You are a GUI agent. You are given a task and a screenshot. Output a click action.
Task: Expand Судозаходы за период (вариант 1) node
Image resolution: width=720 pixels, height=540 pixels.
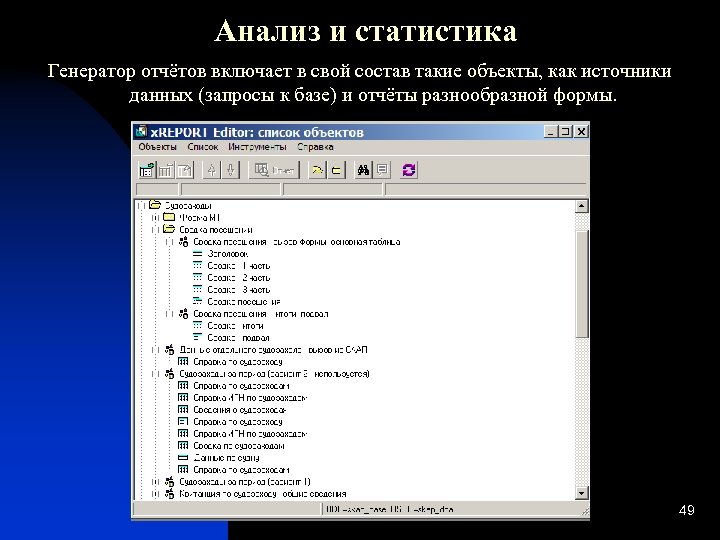[x=155, y=482]
